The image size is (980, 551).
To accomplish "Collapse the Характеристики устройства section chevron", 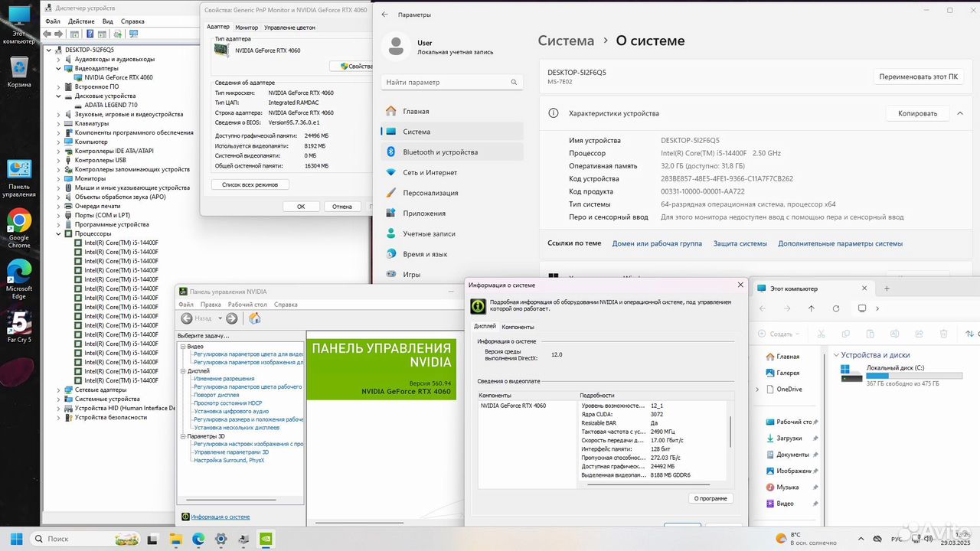I will 960,113.
